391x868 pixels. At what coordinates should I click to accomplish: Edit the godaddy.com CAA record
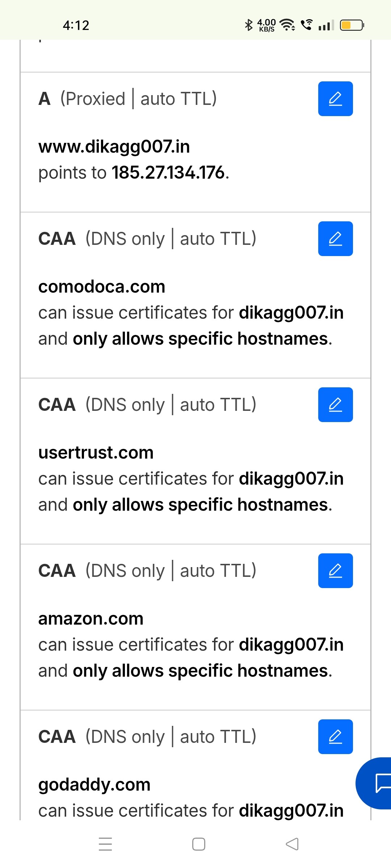335,737
